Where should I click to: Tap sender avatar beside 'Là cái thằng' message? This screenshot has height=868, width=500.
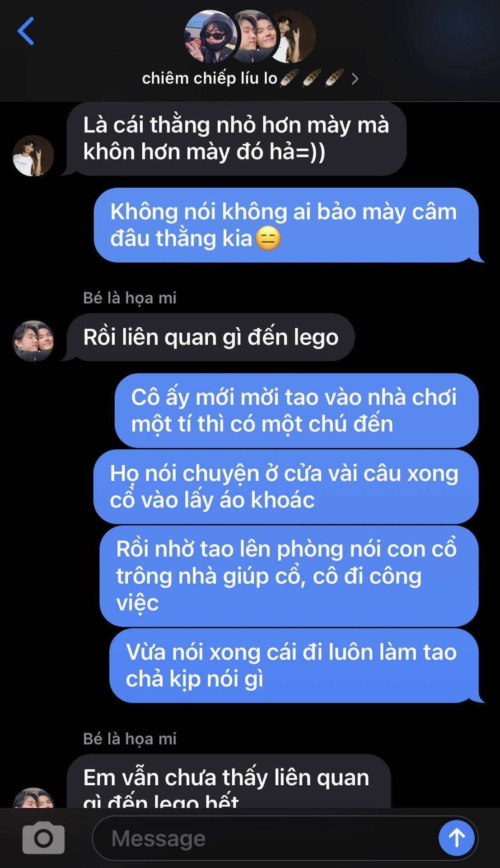pos(33,156)
